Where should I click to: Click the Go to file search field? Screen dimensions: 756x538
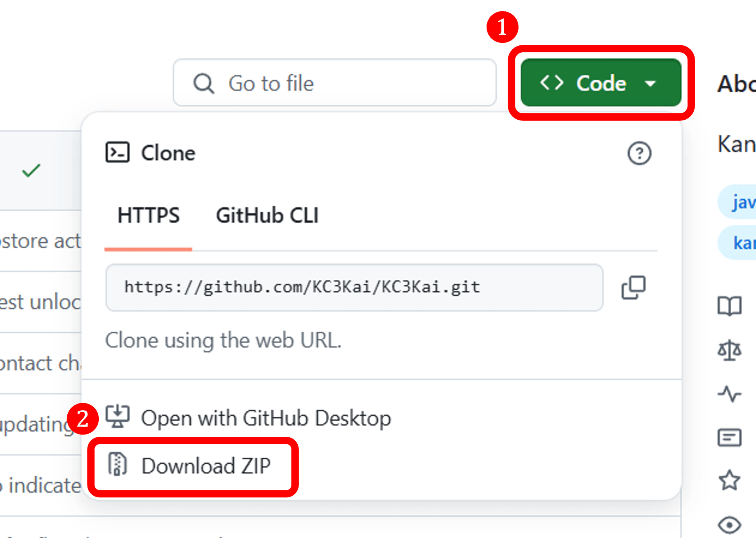point(334,83)
